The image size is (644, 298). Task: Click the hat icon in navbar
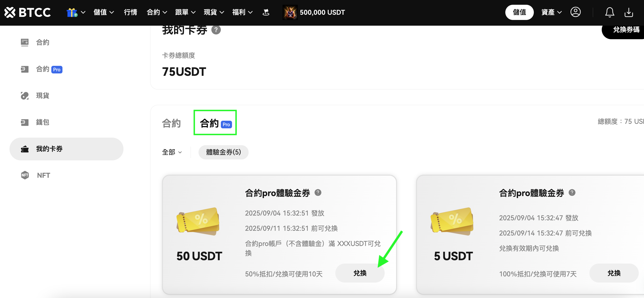266,12
